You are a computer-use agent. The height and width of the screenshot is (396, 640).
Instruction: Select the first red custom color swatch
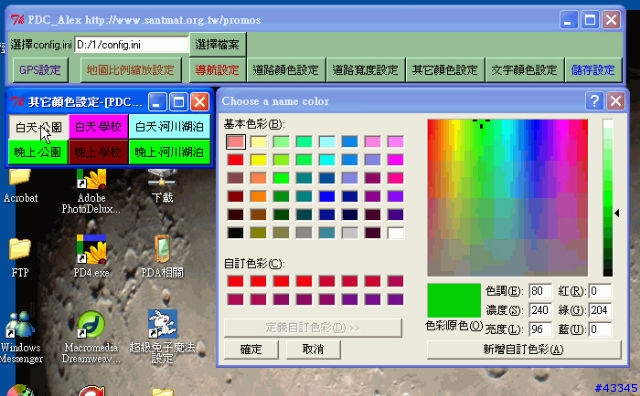point(236,281)
